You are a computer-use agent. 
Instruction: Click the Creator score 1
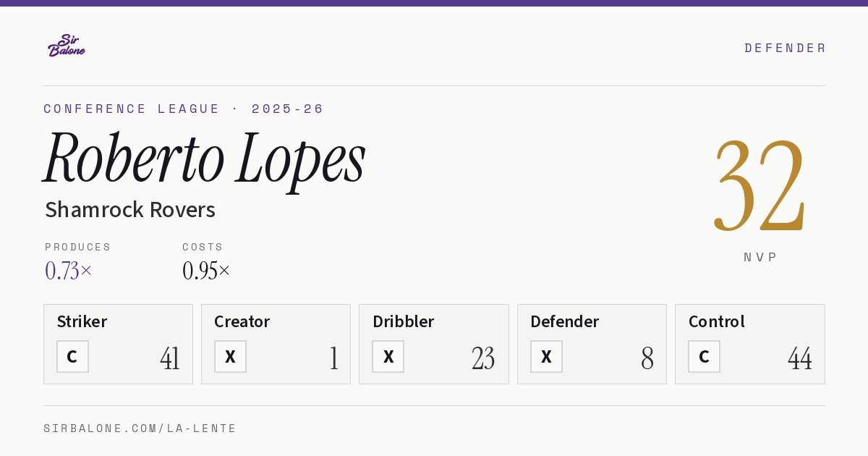333,358
